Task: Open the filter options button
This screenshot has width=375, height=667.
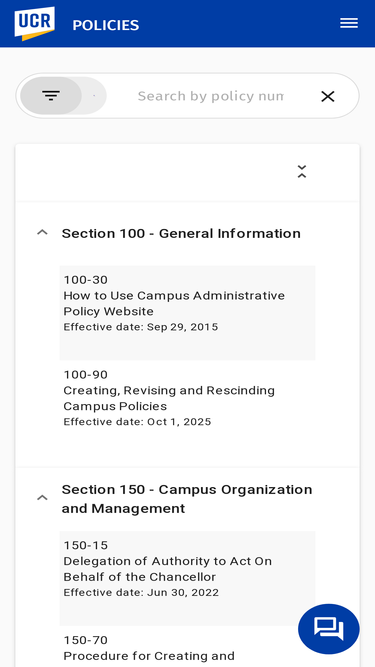Action: point(51,96)
